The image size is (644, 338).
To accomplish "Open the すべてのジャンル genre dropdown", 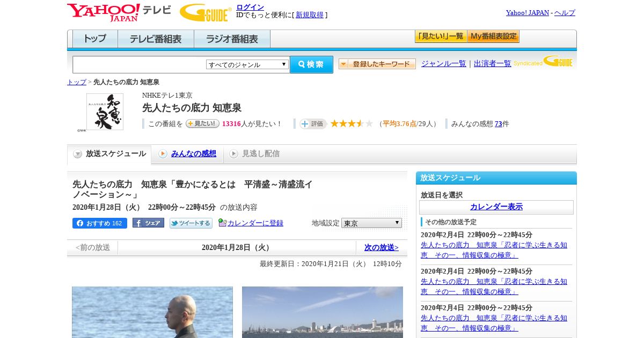I will (x=247, y=64).
